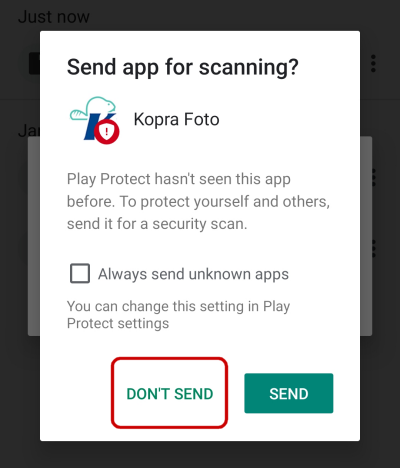Tap the partially hidden Ja heading
400x468 pixels.
29,131
